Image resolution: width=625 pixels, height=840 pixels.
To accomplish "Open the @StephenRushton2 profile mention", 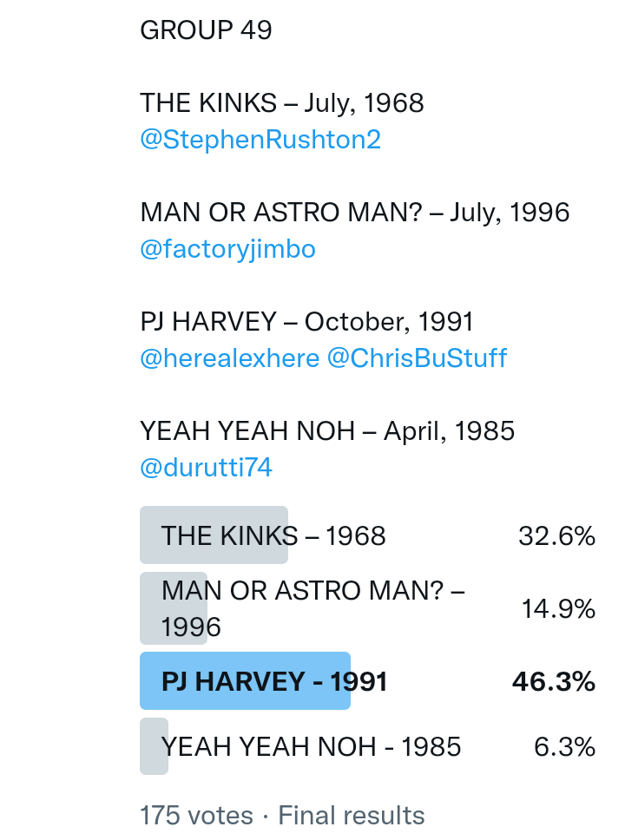I will [260, 140].
